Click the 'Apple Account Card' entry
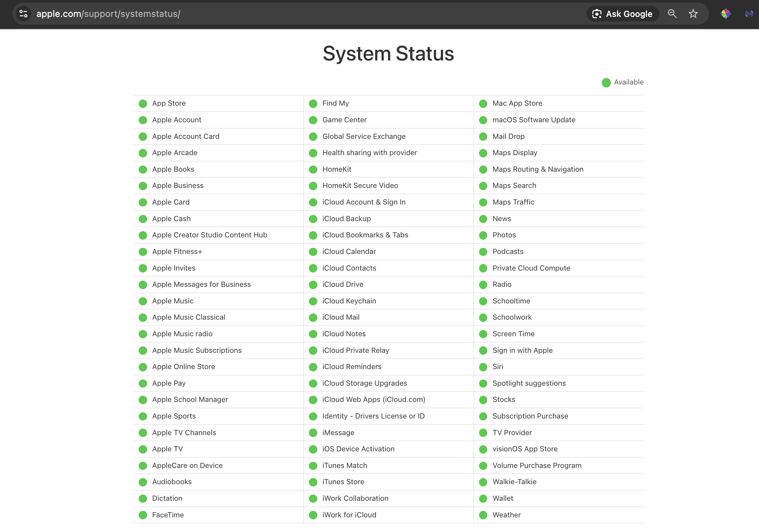Screen dimensions: 759x532 point(186,136)
